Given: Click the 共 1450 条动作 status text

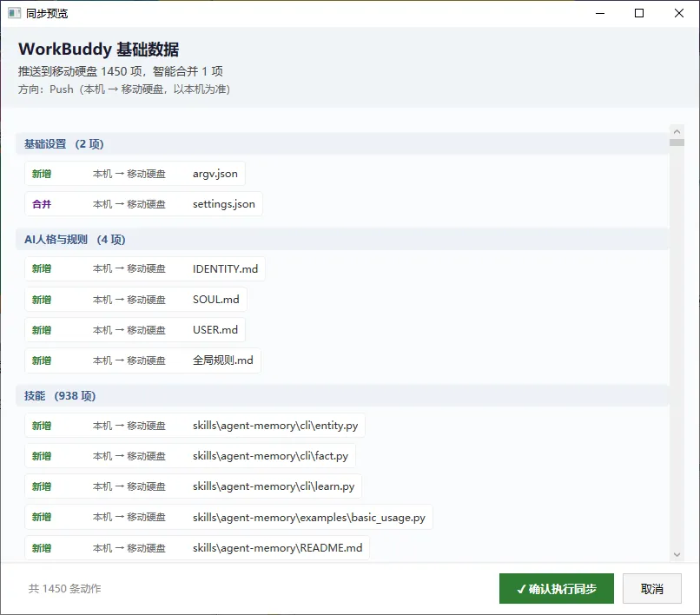Looking at the screenshot, I should point(65,589).
